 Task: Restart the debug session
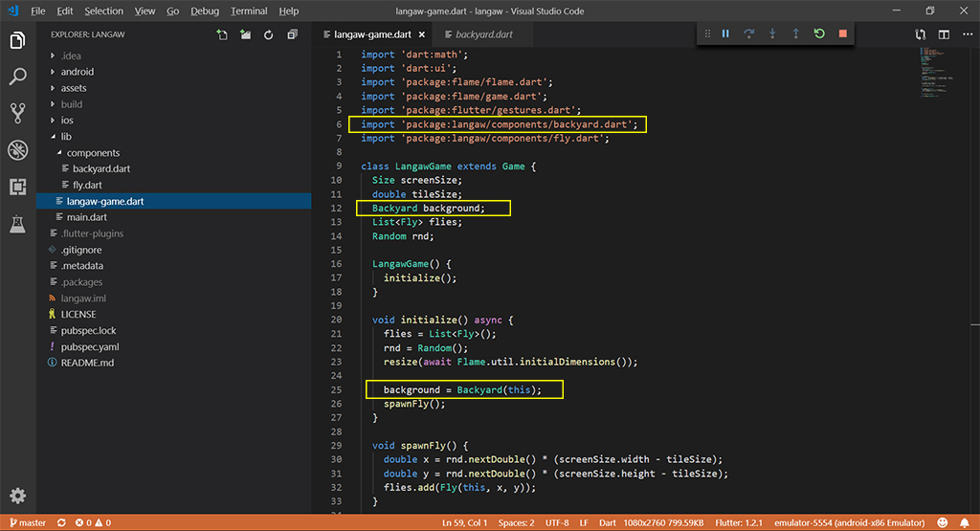(x=819, y=33)
